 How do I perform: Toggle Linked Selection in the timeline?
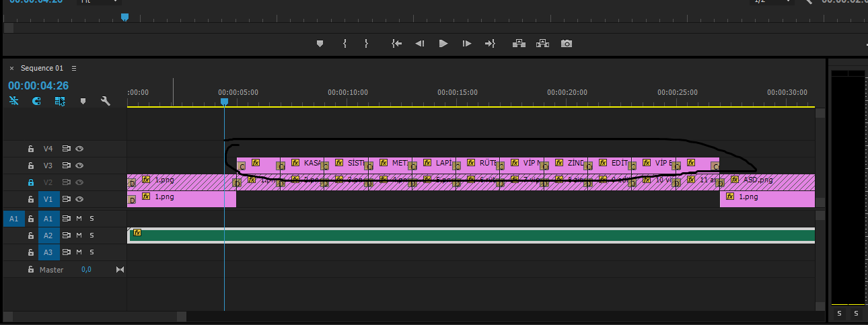(x=60, y=101)
